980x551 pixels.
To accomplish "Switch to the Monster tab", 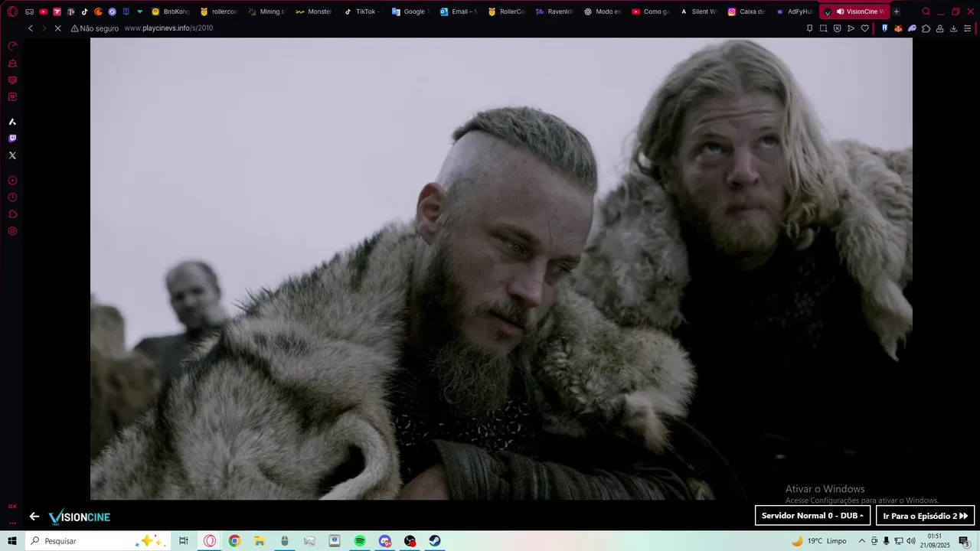I will click(x=314, y=11).
